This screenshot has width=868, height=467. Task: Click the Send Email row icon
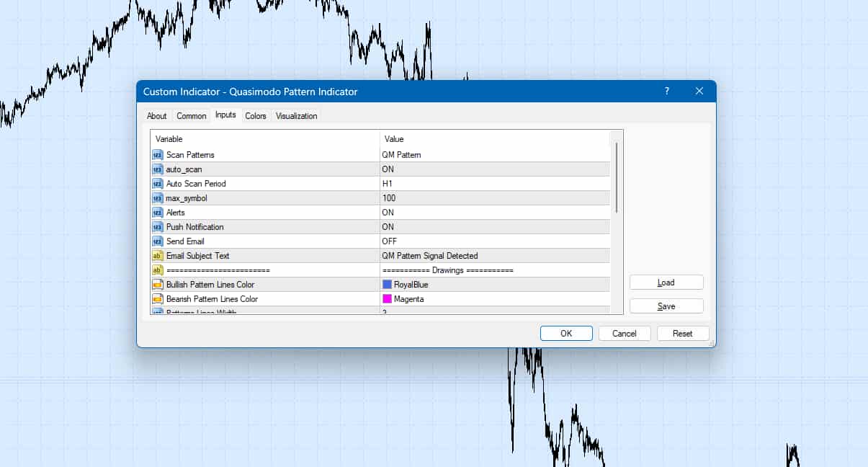click(158, 241)
